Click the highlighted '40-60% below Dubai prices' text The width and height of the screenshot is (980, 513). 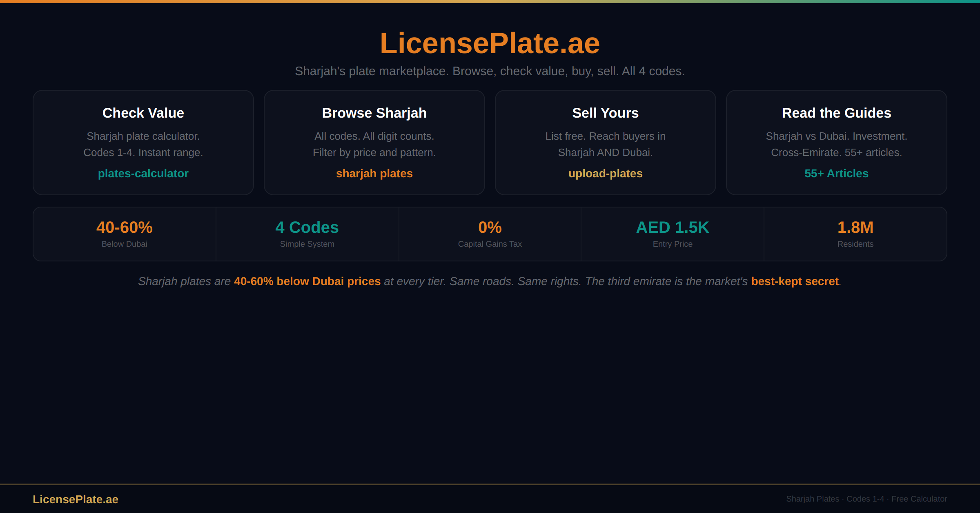coord(307,281)
